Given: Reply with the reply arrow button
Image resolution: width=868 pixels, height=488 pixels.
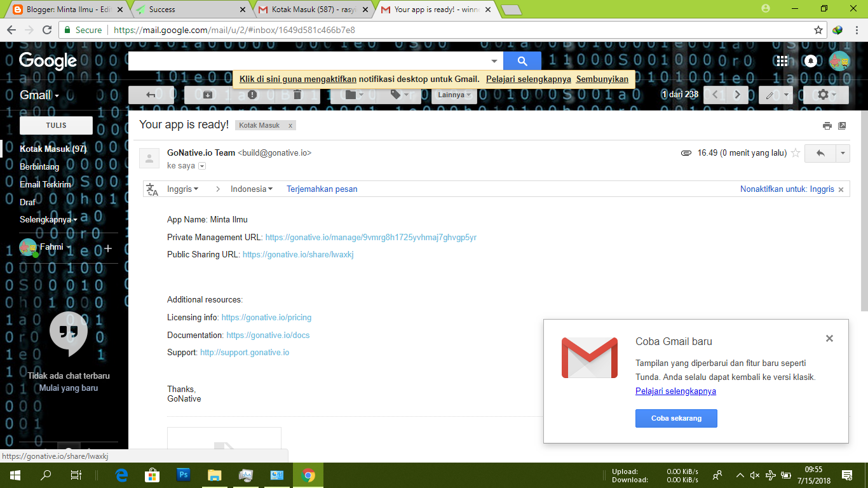Looking at the screenshot, I should tap(820, 153).
